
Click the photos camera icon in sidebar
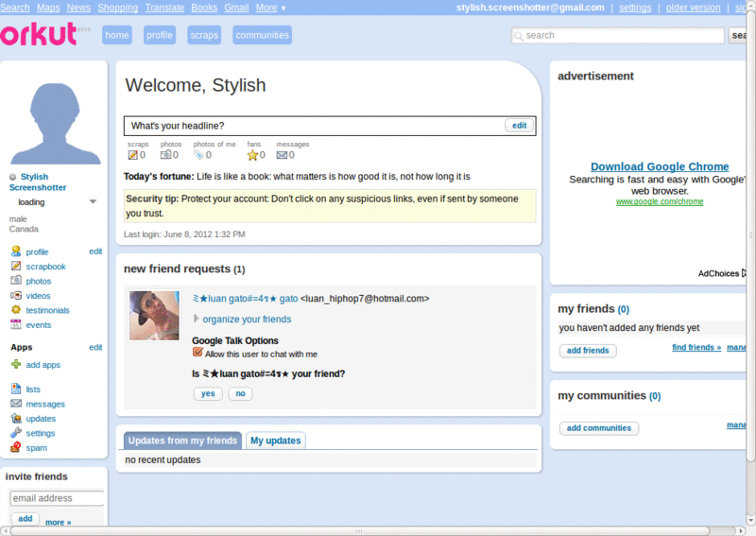coord(16,281)
